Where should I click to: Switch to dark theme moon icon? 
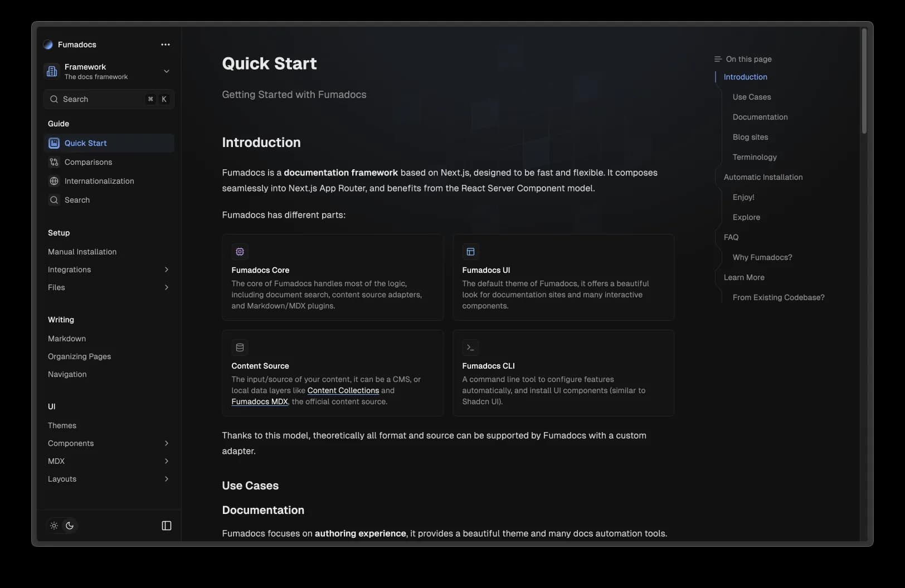pyautogui.click(x=70, y=526)
